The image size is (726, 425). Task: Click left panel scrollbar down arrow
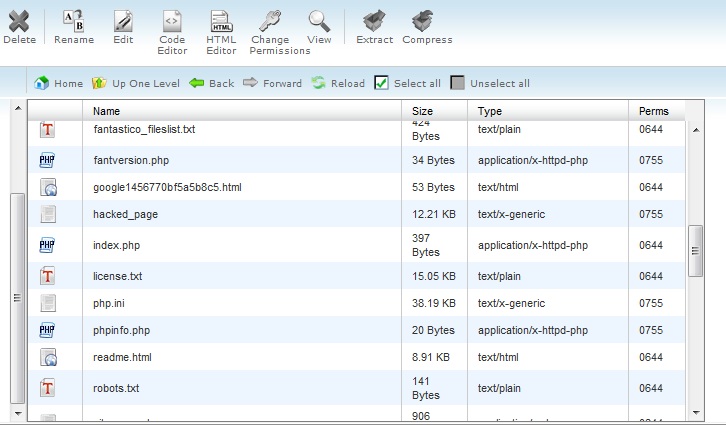18,413
